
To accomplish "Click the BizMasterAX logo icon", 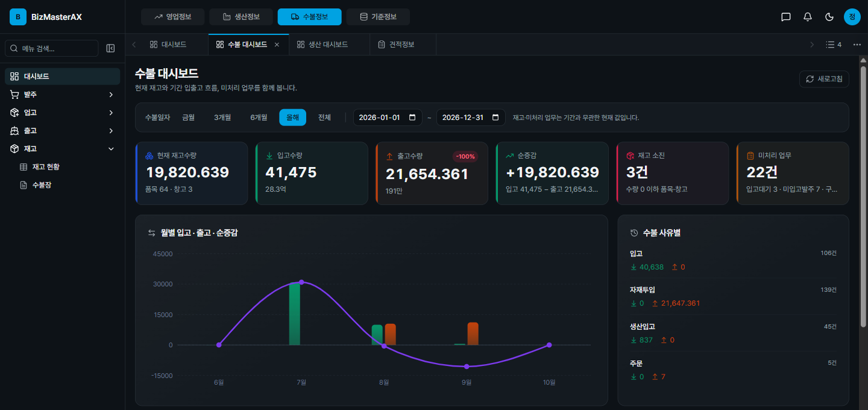I will pos(18,17).
